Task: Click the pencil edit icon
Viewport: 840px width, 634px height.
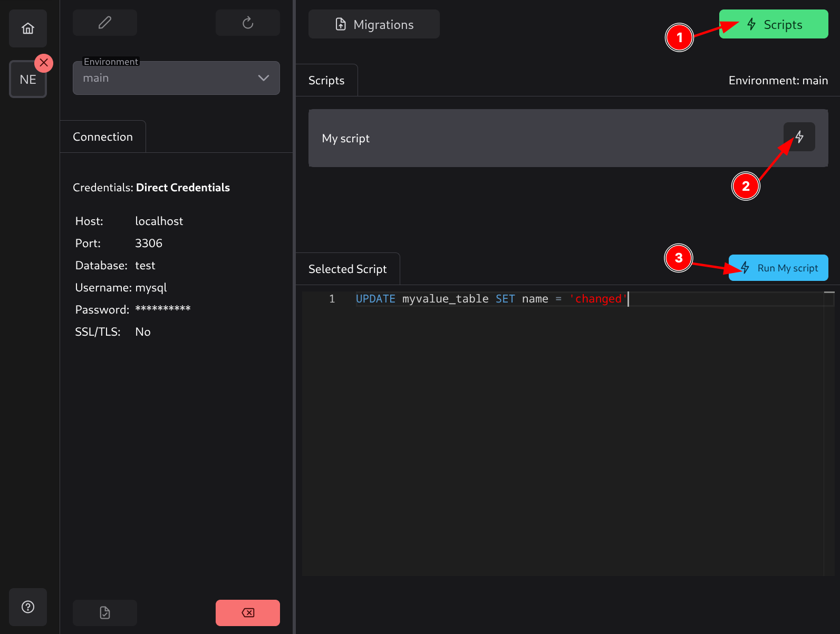Action: [105, 23]
